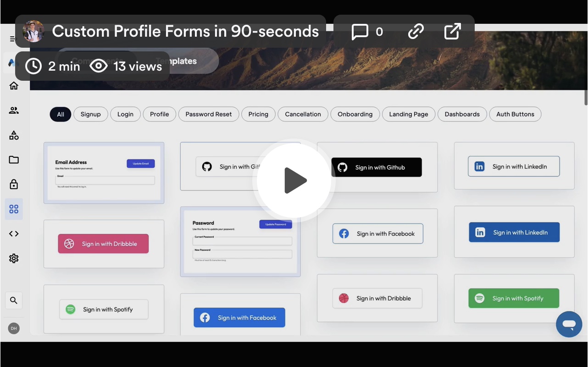This screenshot has width=588, height=367.
Task: Open the folder icon in sidebar
Action: pos(14,160)
